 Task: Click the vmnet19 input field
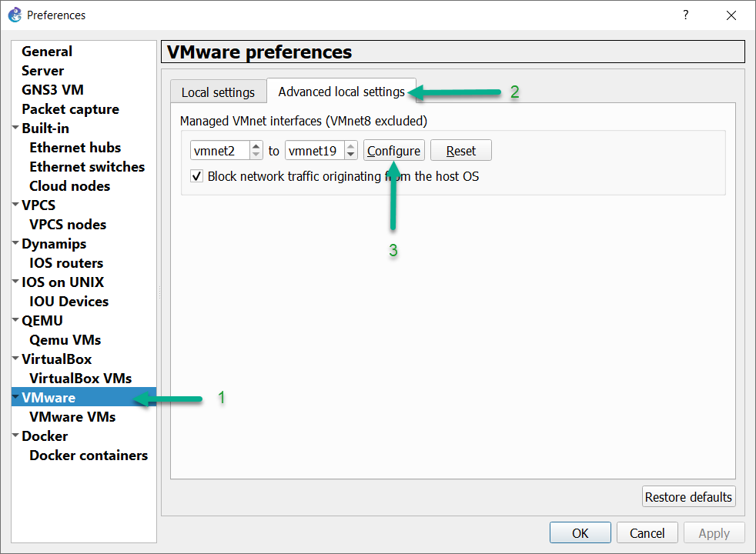315,151
